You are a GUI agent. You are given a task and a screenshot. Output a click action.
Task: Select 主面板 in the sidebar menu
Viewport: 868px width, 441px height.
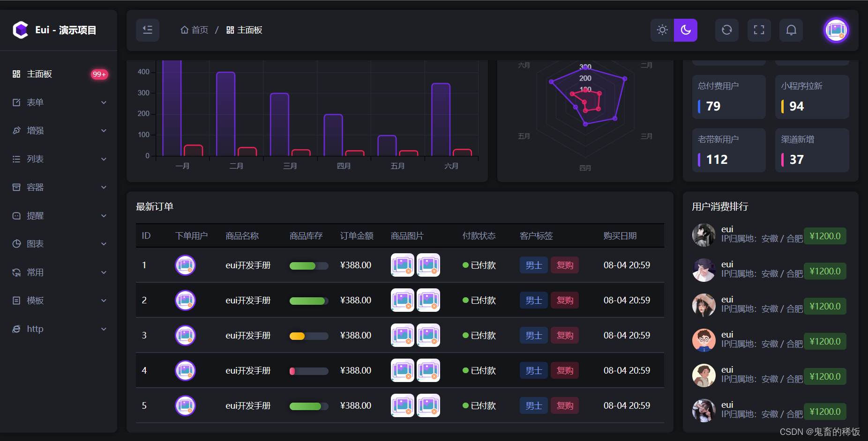click(x=59, y=74)
